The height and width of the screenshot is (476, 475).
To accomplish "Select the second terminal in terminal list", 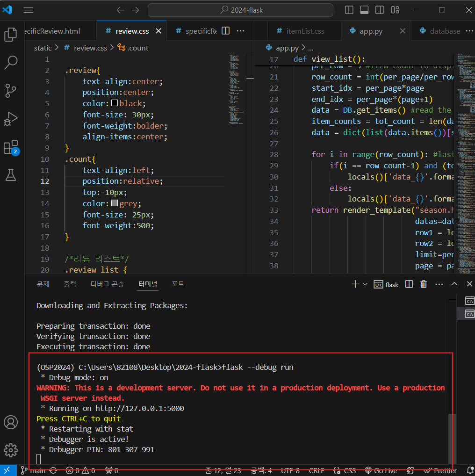I will (x=469, y=314).
